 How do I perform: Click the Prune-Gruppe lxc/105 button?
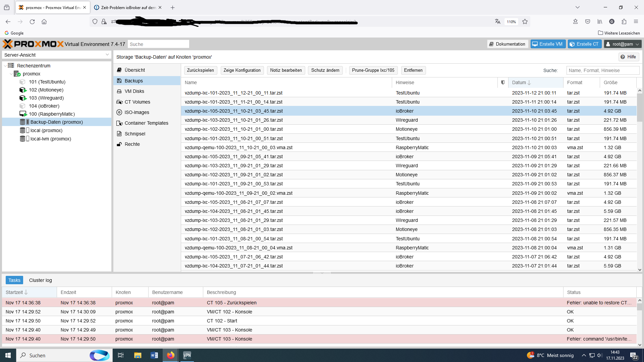(373, 70)
